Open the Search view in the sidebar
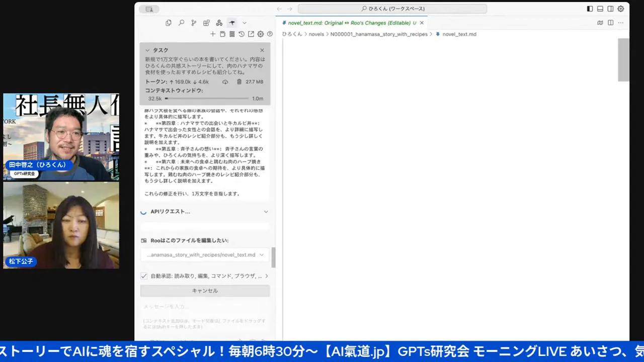This screenshot has width=644, height=362. (182, 23)
